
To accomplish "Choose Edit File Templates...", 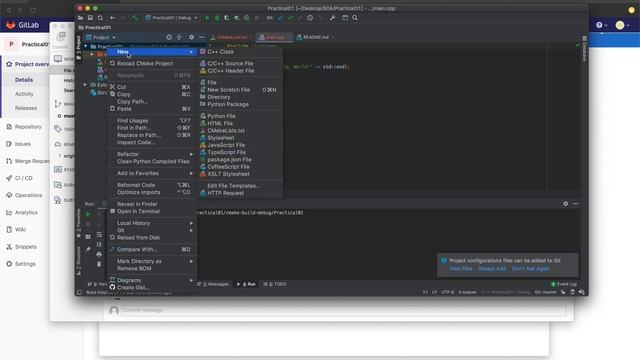I will (233, 186).
